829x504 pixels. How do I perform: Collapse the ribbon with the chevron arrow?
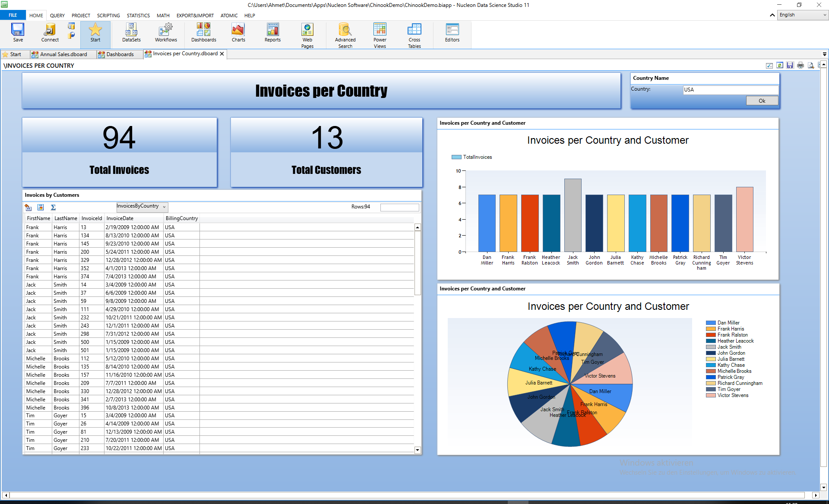(x=772, y=15)
